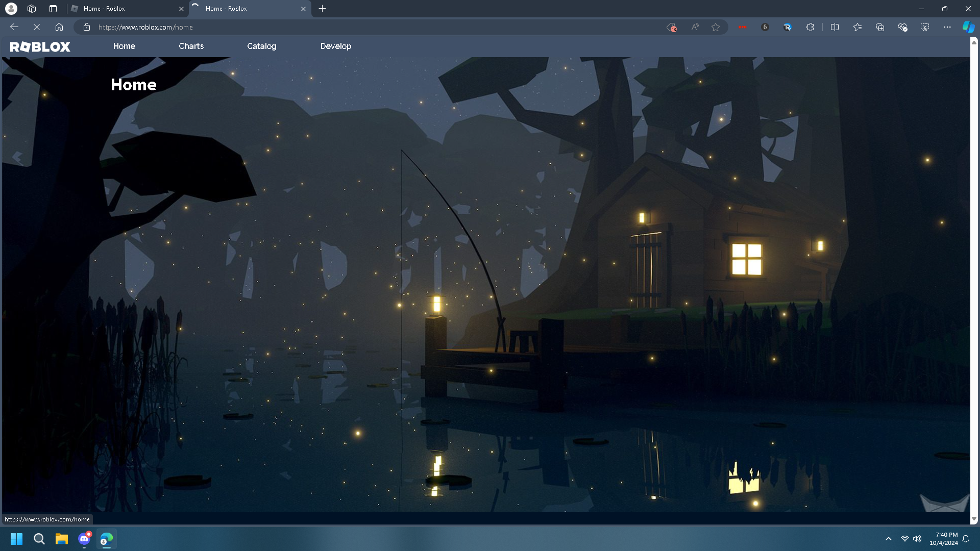
Task: Click the browser home button icon
Action: 59,27
